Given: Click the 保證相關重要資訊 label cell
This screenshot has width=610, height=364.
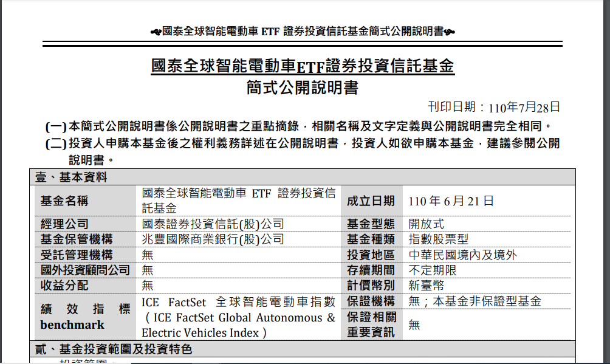Looking at the screenshot, I should 371,325.
